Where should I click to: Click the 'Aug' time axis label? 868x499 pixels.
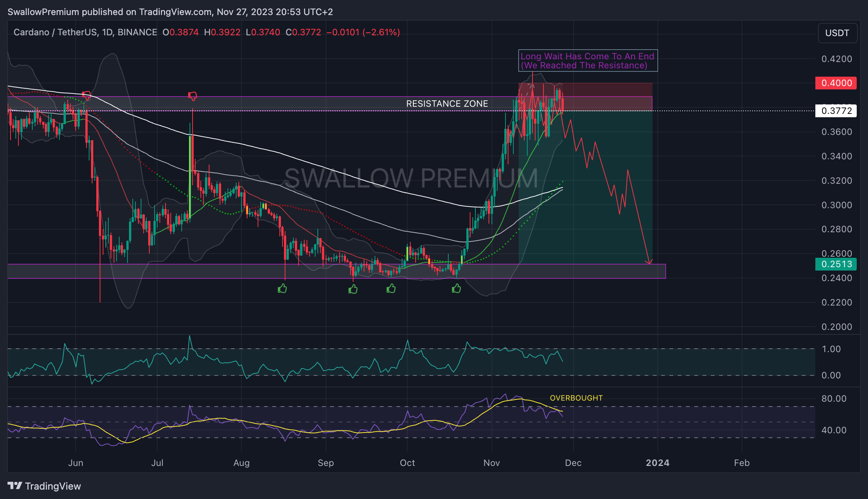point(241,463)
